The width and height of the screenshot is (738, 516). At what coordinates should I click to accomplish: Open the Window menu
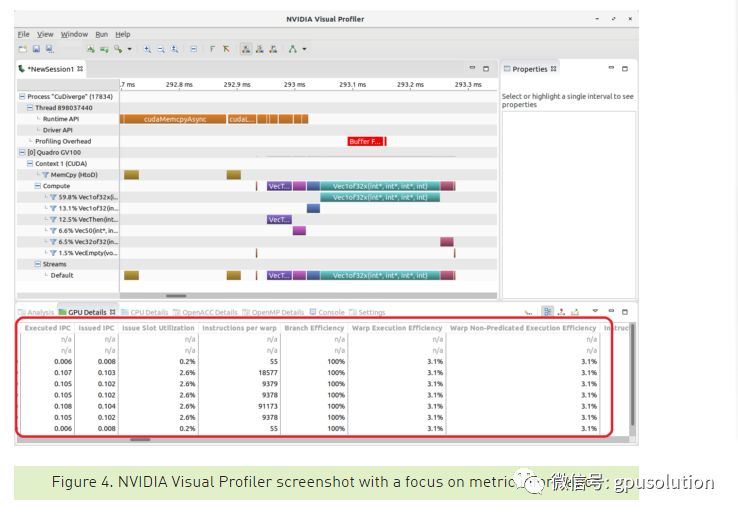[x=74, y=34]
